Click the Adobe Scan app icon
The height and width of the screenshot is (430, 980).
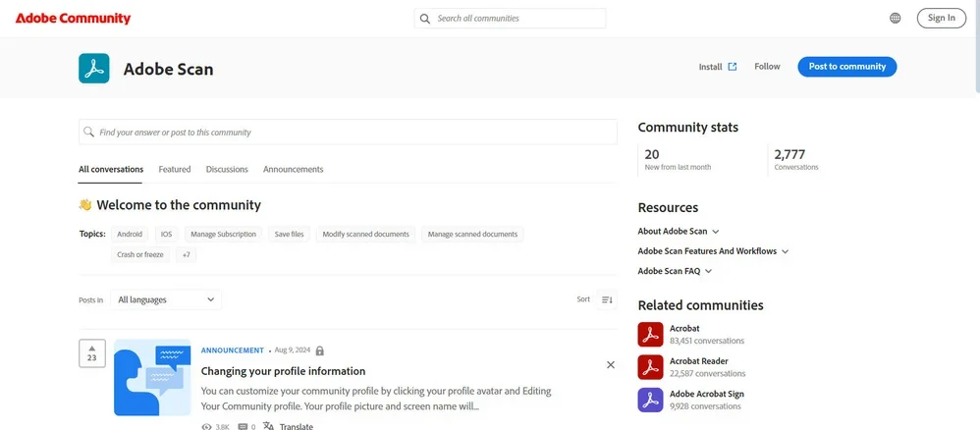[x=93, y=68]
